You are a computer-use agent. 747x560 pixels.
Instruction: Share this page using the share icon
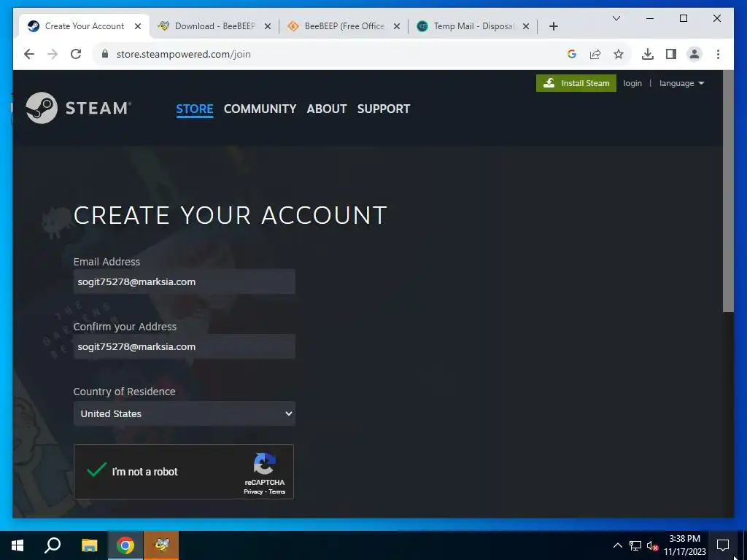pos(595,54)
